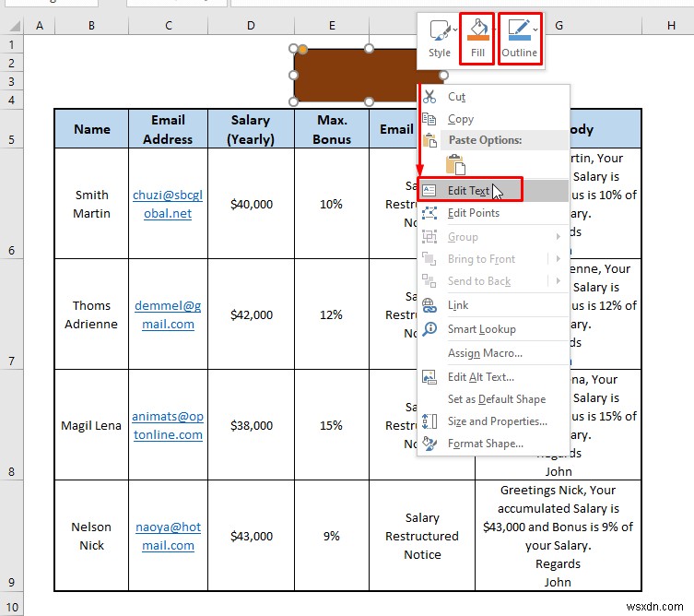The image size is (694, 616).
Task: Click the Edit Alt Text picture icon
Action: click(429, 377)
